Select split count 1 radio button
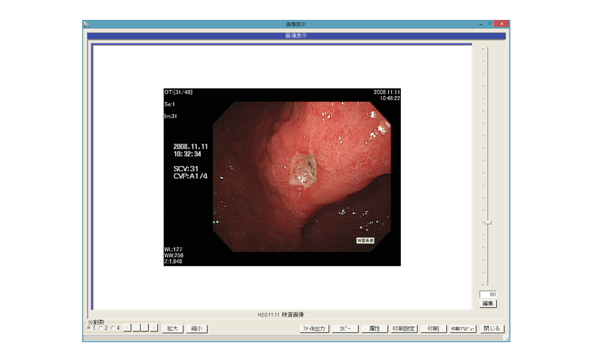590x364 pixels. tap(89, 328)
